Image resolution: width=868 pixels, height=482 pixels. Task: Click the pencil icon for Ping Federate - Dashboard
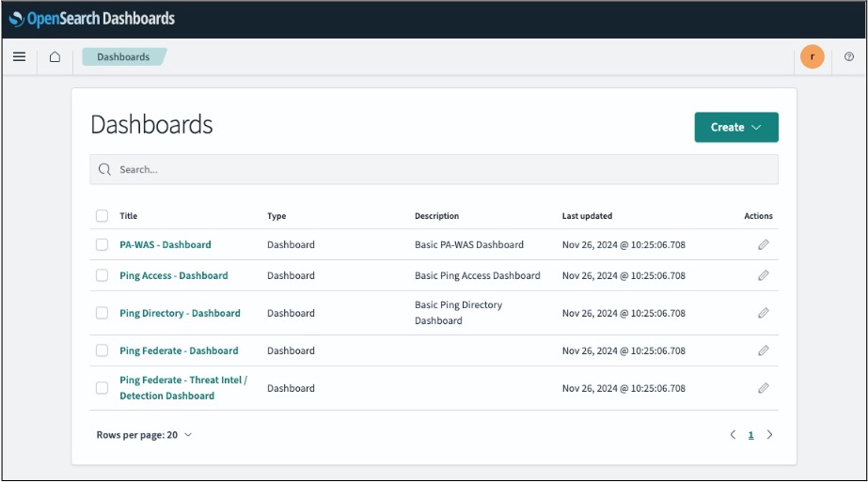[x=763, y=350]
